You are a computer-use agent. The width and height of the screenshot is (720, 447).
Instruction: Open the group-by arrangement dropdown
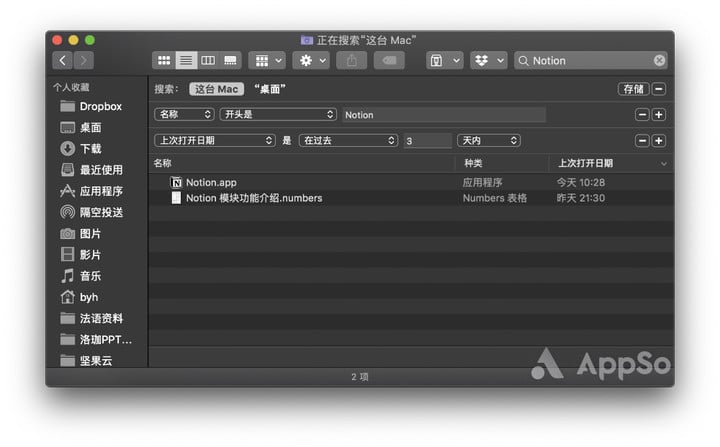[x=267, y=60]
